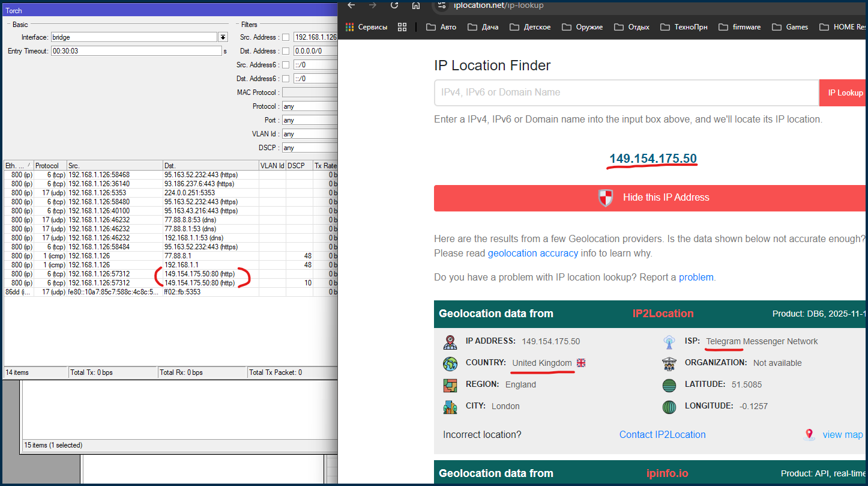The image size is (868, 486).
Task: Sort Torch table by Protocol column
Action: tap(50, 165)
